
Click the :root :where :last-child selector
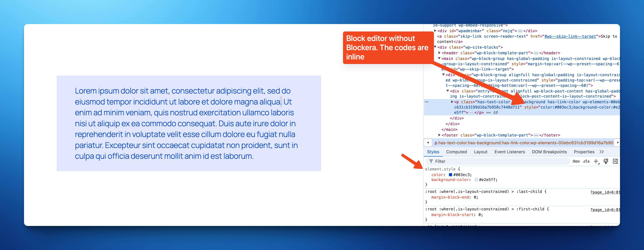point(484,192)
